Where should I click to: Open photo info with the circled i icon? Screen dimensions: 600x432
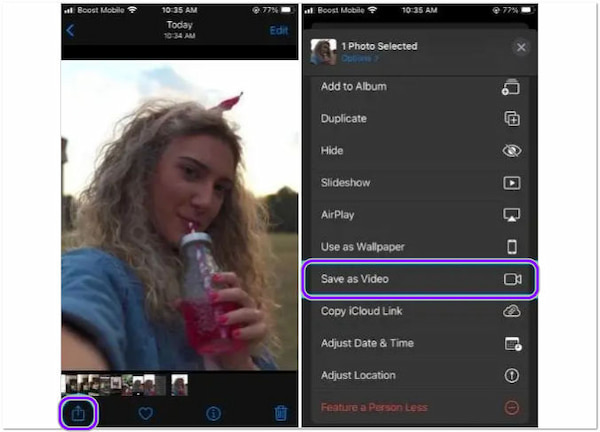pyautogui.click(x=213, y=412)
